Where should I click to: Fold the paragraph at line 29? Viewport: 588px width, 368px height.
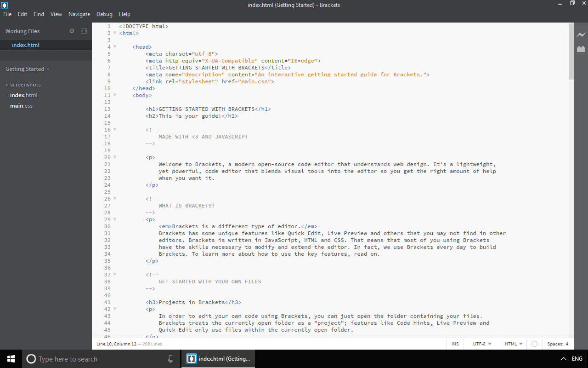tap(115, 219)
